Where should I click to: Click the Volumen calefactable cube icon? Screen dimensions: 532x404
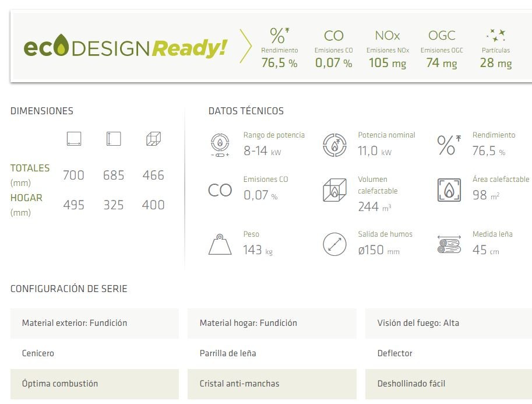click(x=334, y=190)
